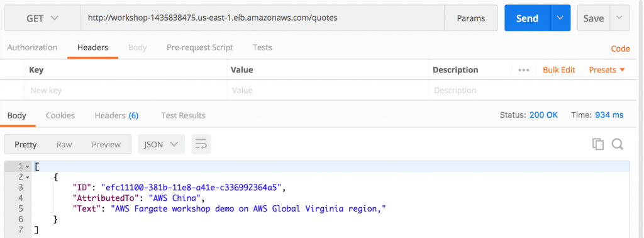Open the Presets dropdown
Screen dimensions: 644x238
point(607,70)
